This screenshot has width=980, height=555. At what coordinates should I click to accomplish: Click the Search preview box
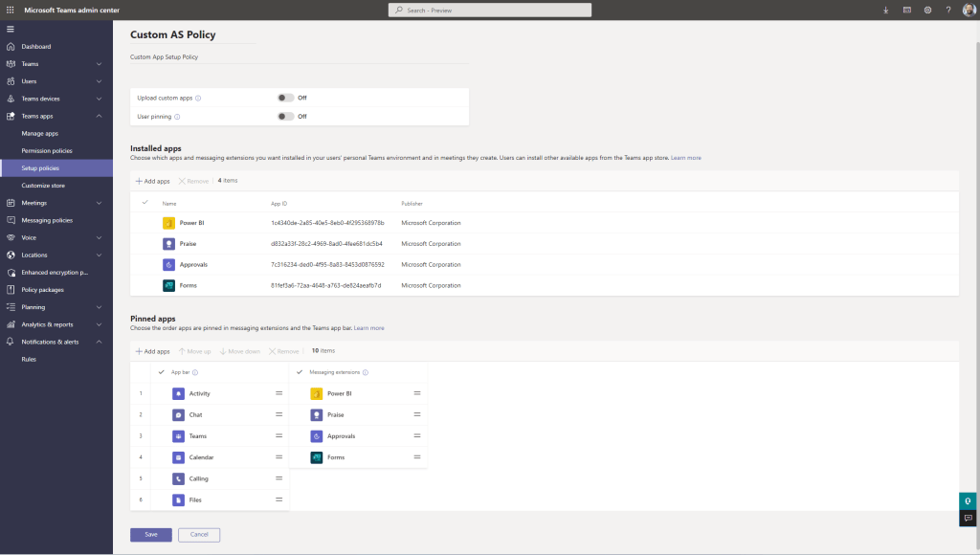(489, 10)
